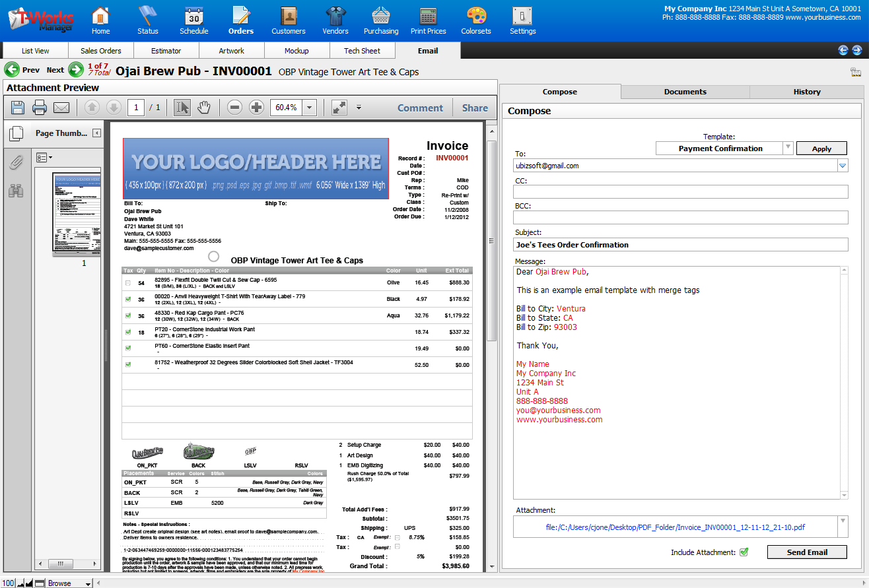This screenshot has height=588, width=869.
Task: Open the Status flag module
Action: pyautogui.click(x=148, y=20)
